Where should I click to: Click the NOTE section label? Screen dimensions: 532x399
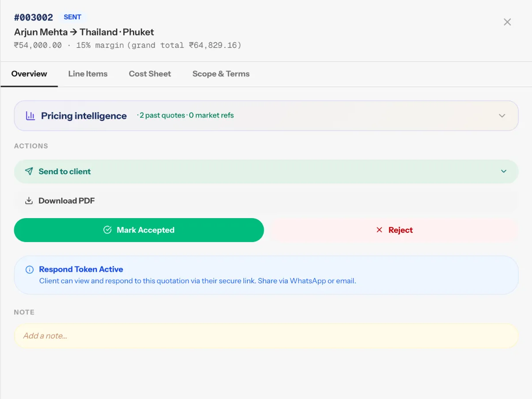tap(24, 312)
